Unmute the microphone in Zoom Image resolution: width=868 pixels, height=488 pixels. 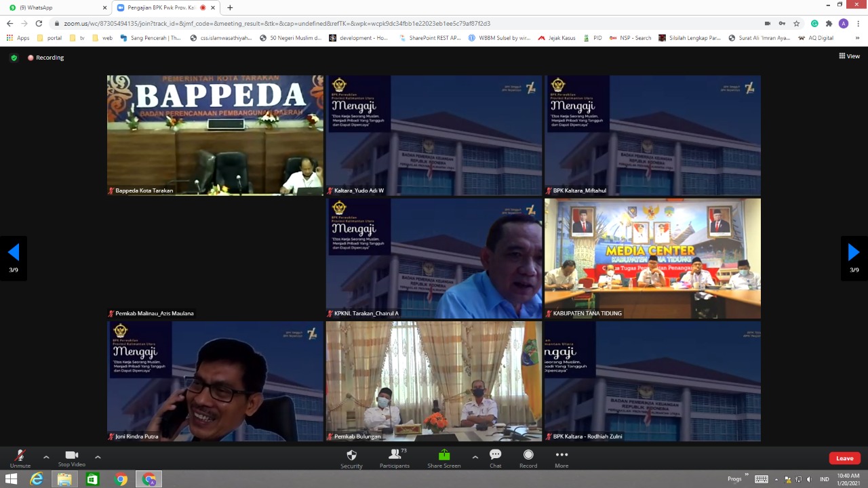point(20,456)
